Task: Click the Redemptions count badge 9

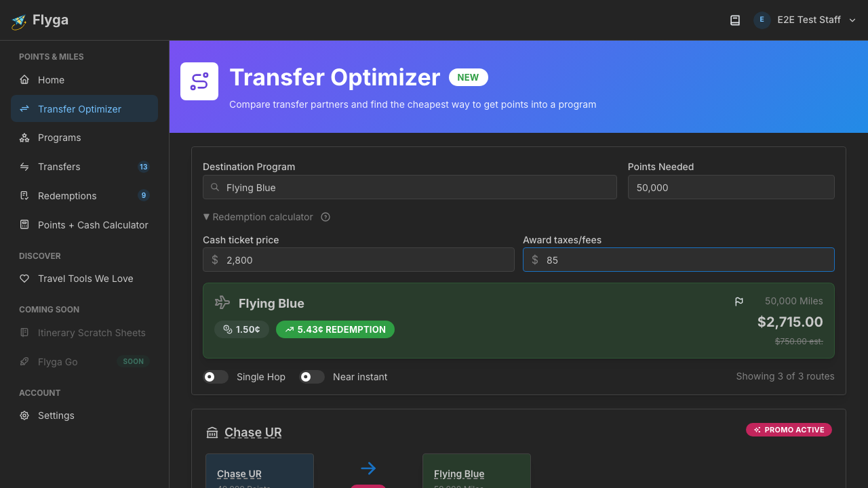Action: (143, 196)
